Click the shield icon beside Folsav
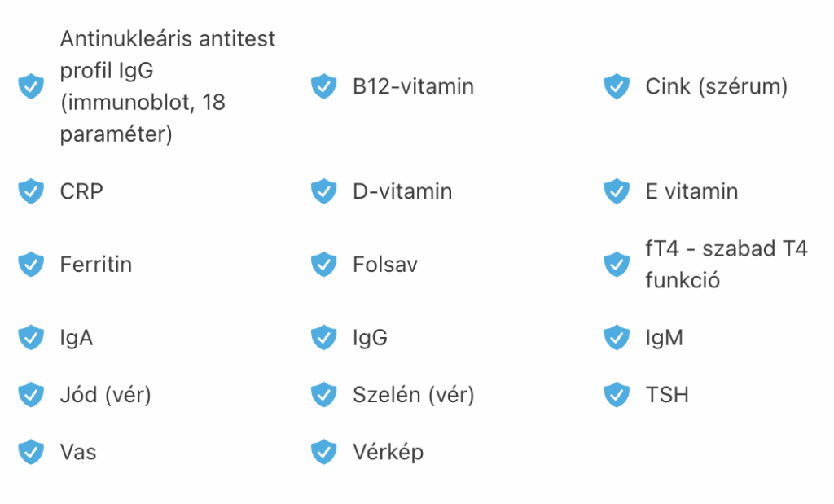Image resolution: width=834 pixels, height=504 pixels. (x=323, y=265)
